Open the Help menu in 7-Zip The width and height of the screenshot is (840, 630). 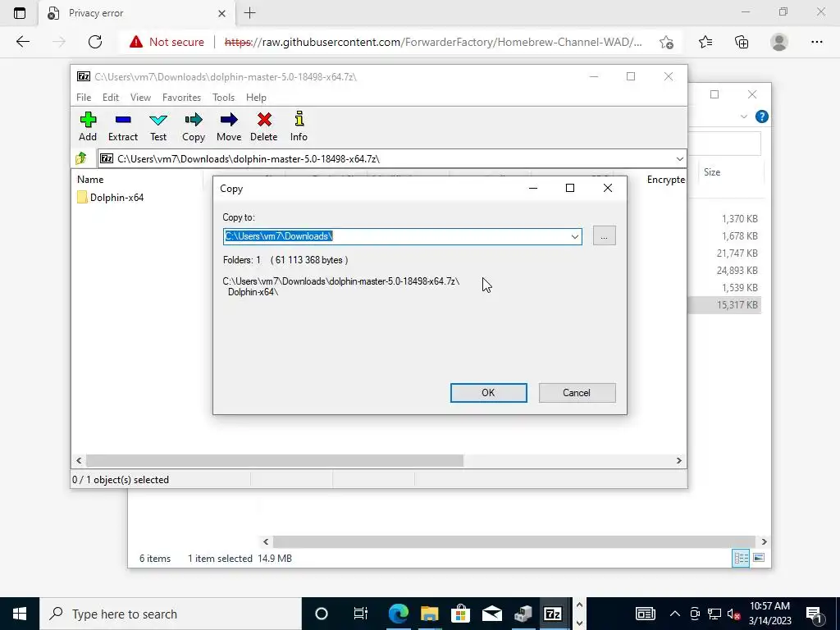[x=256, y=98]
